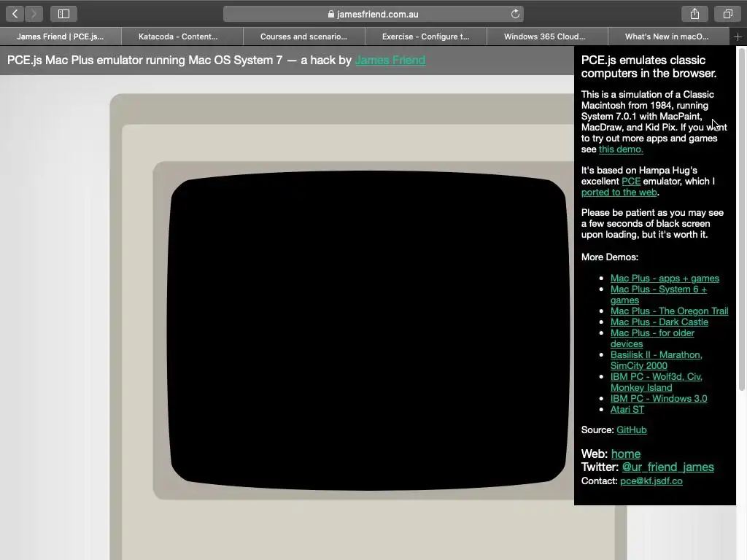Open the GitHub source link

click(x=631, y=430)
